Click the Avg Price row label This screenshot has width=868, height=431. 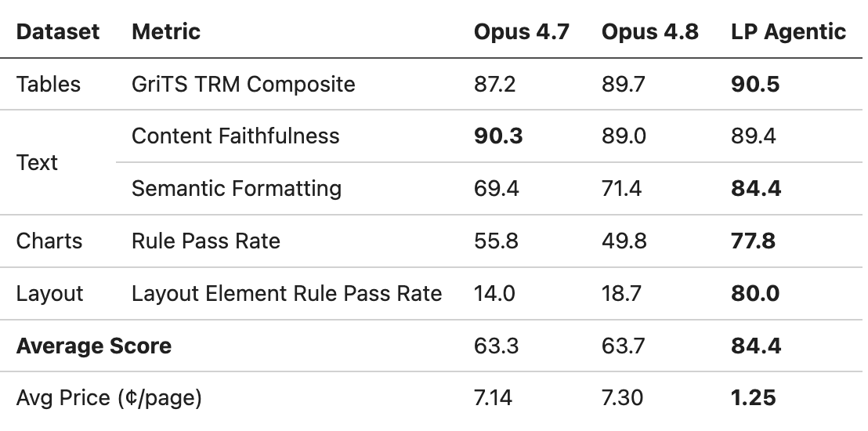pos(108,398)
